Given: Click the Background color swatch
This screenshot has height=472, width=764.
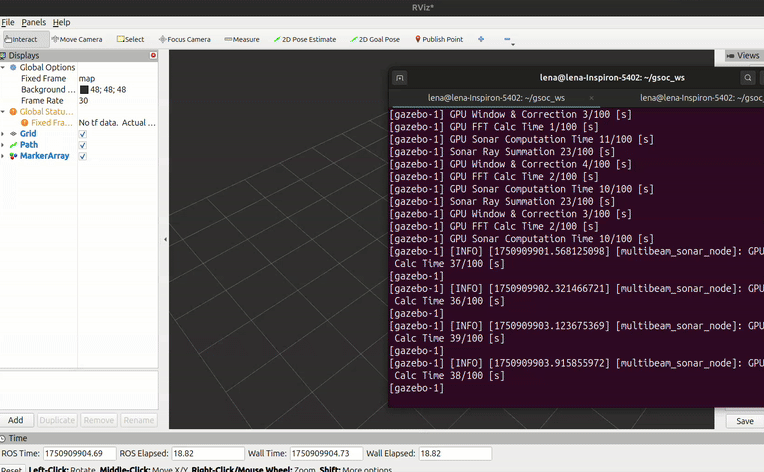Looking at the screenshot, I should [x=84, y=90].
